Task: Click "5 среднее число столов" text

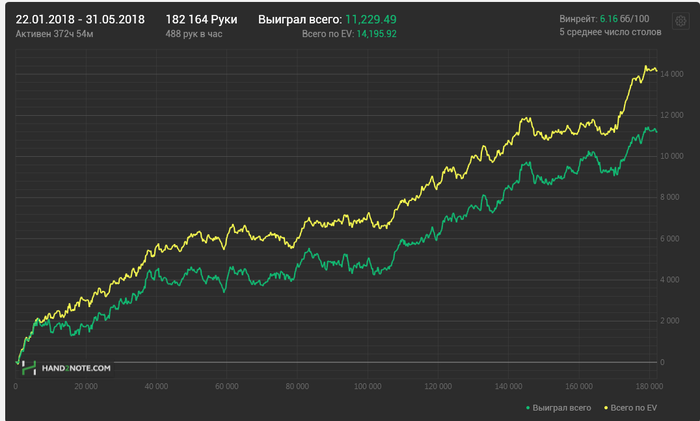Action: tap(610, 32)
